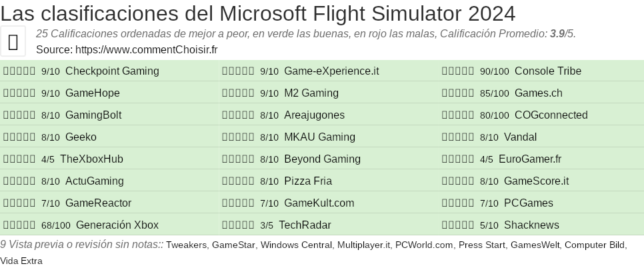The width and height of the screenshot is (644, 268).
Task: Open the GameKult.com review
Action: click(x=319, y=203)
